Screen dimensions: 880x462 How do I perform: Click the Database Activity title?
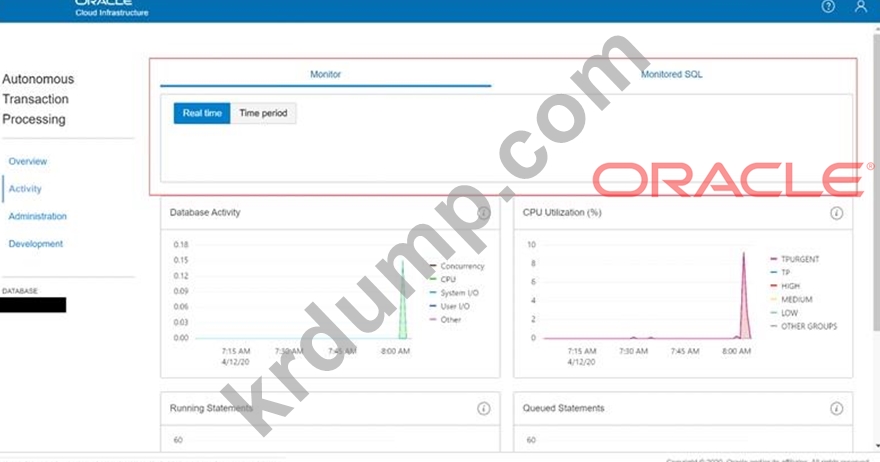205,213
